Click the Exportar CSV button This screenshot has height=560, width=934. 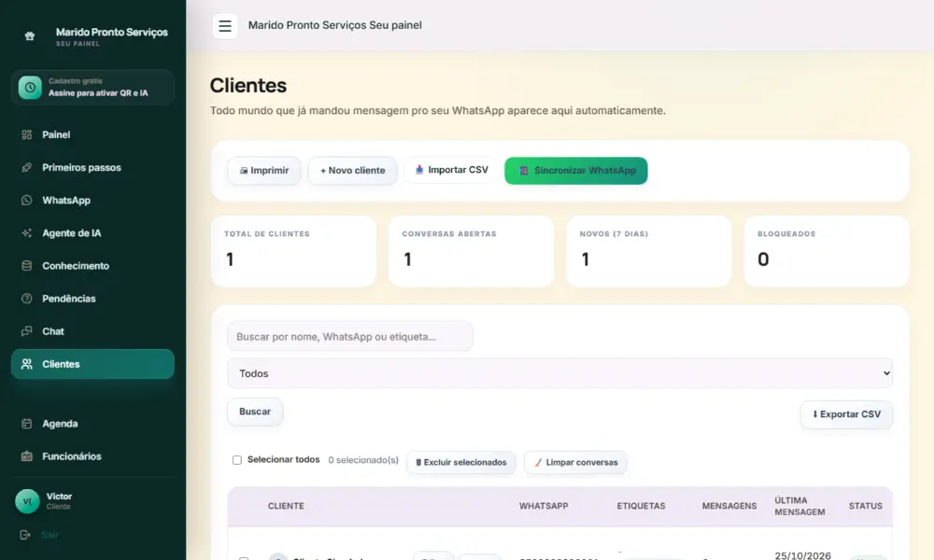click(846, 414)
